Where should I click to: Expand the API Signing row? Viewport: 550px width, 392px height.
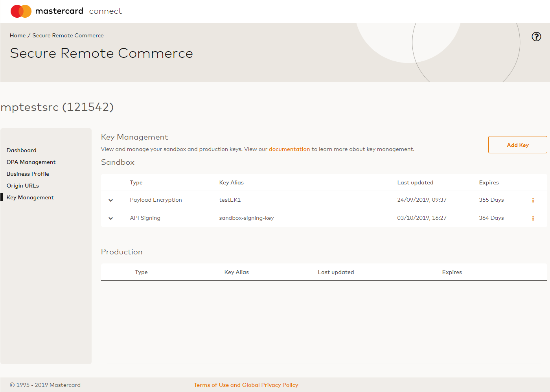pos(111,218)
